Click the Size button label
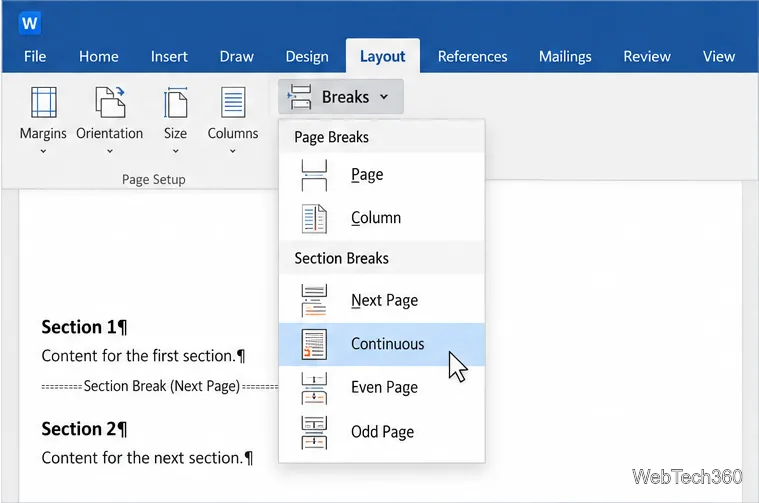 [175, 134]
